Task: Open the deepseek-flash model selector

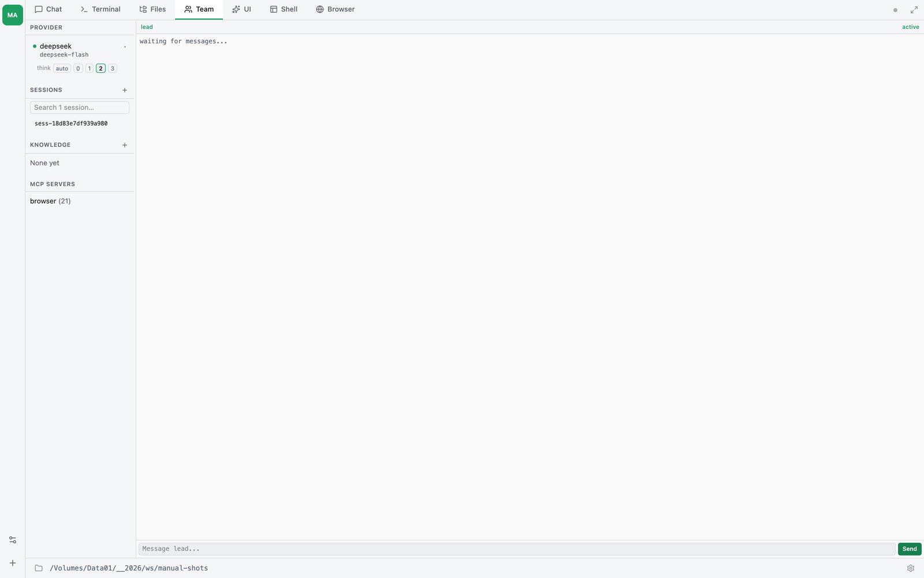Action: pyautogui.click(x=64, y=55)
